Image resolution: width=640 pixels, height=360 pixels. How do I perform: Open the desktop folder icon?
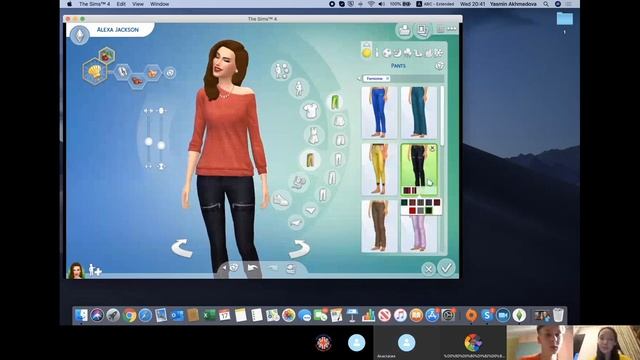(565, 18)
